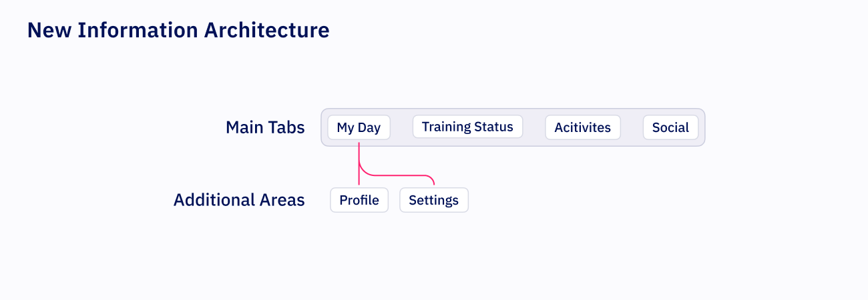Viewport: 868px width, 300px height.
Task: Click tab bar gap between Acitivites and Social
Action: 632,127
